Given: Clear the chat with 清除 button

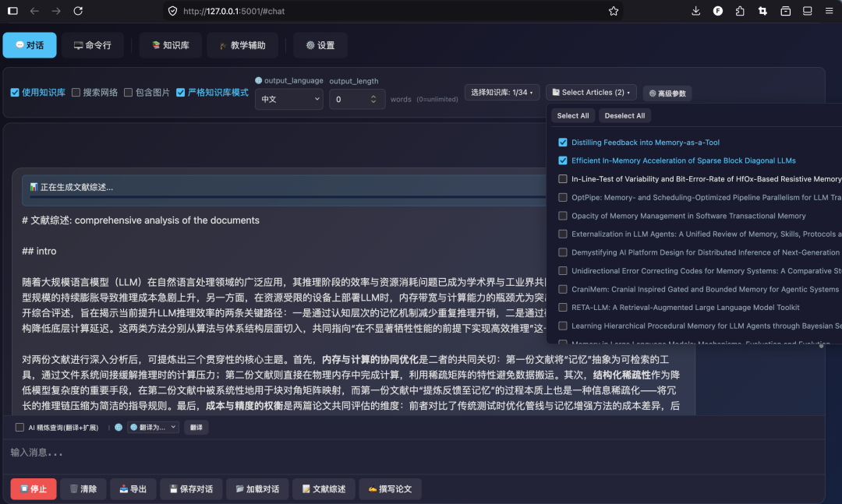Looking at the screenshot, I should (83, 489).
